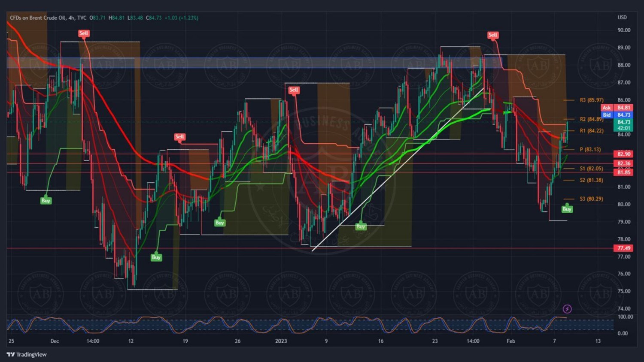Click the 100.00 oscillator scale value
The height and width of the screenshot is (362, 644).
(625, 317)
